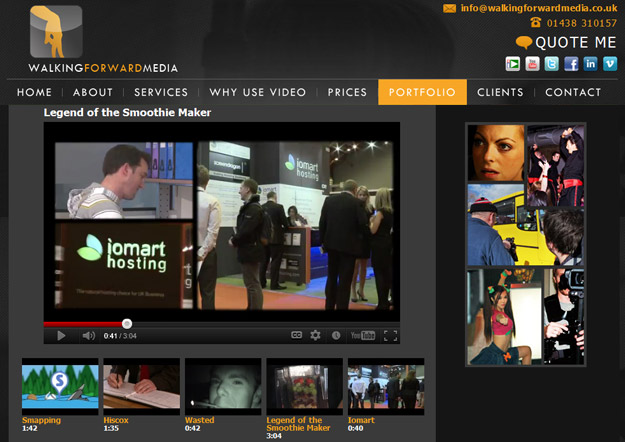Open the ABOUT menu item
The width and height of the screenshot is (625, 442).
tap(92, 92)
